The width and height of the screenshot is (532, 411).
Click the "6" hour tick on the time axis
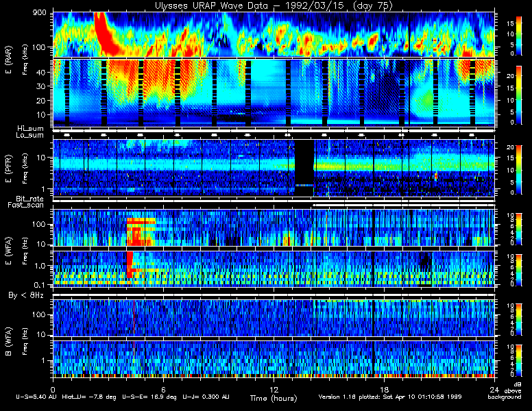coord(163,389)
